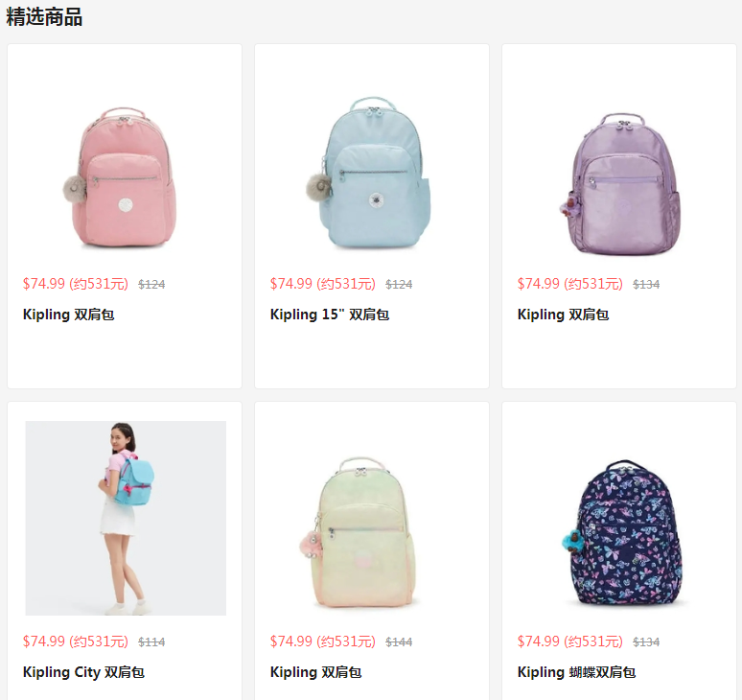The height and width of the screenshot is (700, 742).
Task: Click the crossed-out $144 price of gradient backpack
Action: pyautogui.click(x=399, y=642)
